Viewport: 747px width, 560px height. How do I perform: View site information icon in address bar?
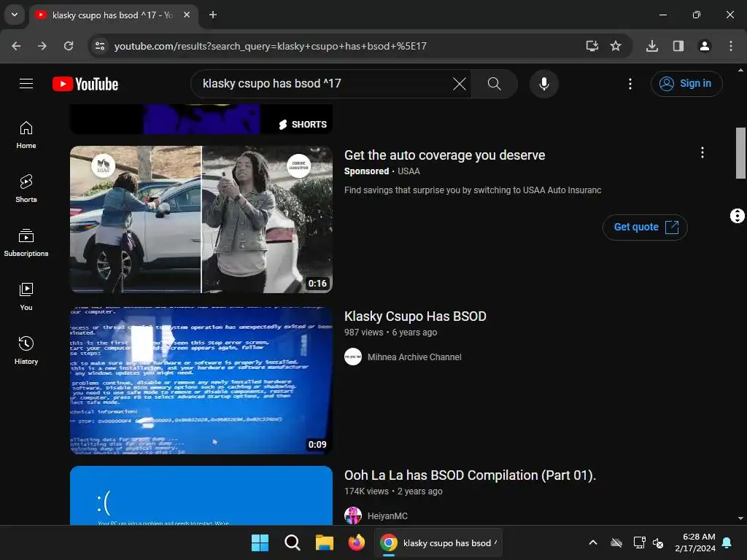pyautogui.click(x=100, y=46)
